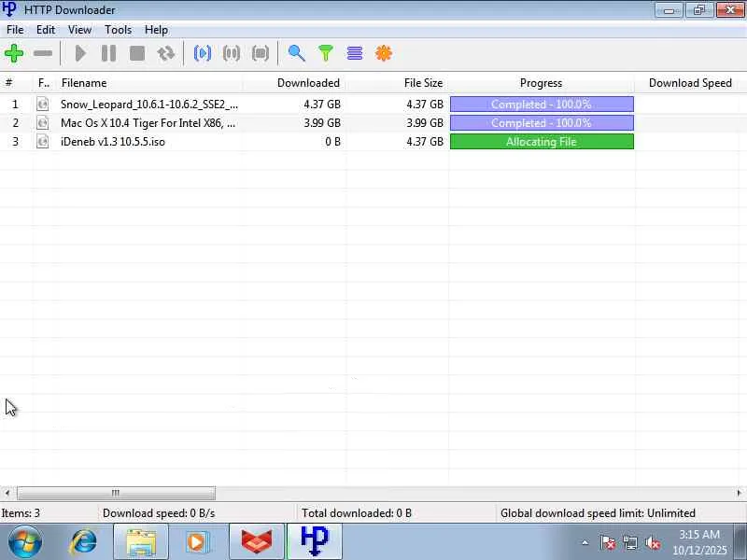Show hidden tray icons arrow
This screenshot has width=747, height=560.
click(x=585, y=542)
